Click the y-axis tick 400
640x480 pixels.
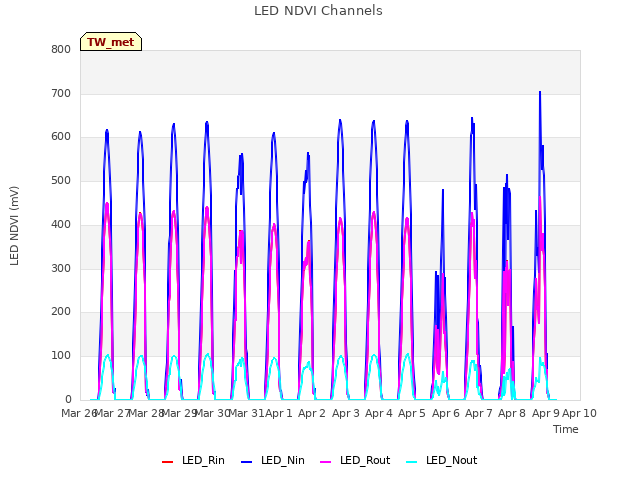click(x=61, y=224)
